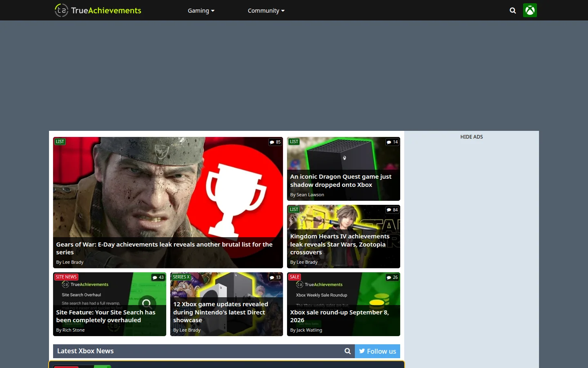Screen dimensions: 588x368
Task: Open comments on the Dragon Quest article (14)
Action: coord(392,142)
